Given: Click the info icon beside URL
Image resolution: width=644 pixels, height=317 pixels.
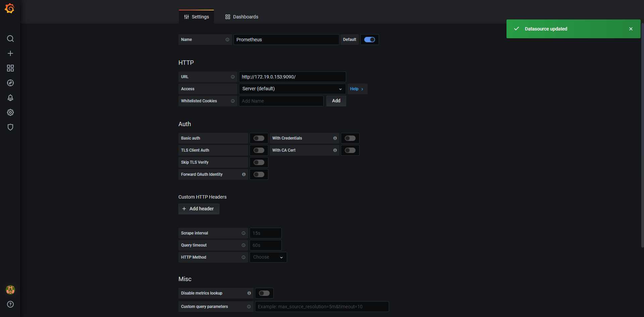Looking at the screenshot, I should pos(233,77).
